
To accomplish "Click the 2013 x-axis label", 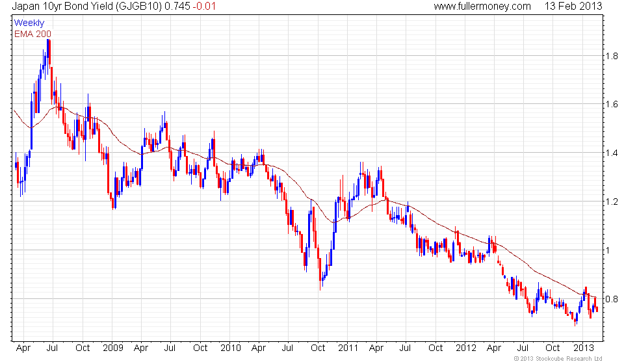I will point(584,348).
